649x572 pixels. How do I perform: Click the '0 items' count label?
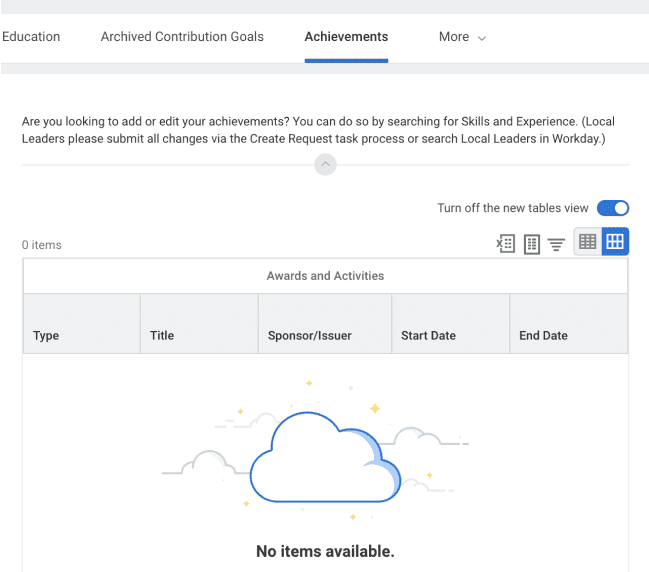(x=42, y=245)
